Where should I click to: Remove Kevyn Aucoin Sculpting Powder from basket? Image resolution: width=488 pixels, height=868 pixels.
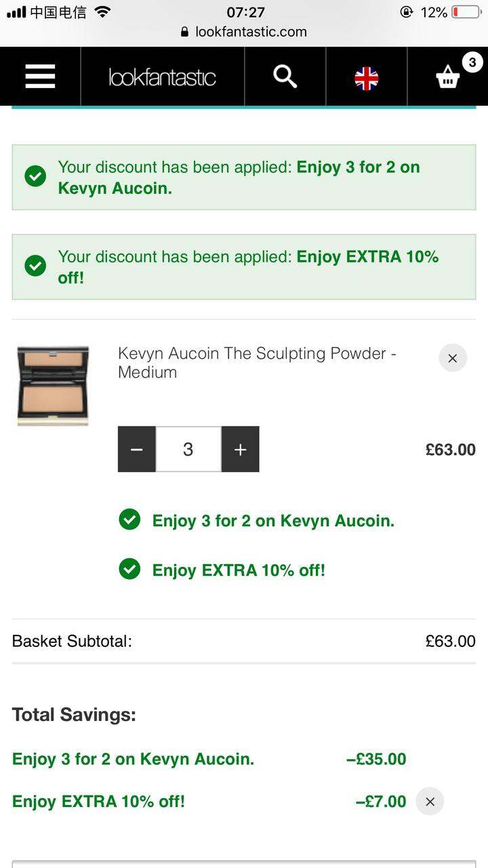(x=453, y=358)
